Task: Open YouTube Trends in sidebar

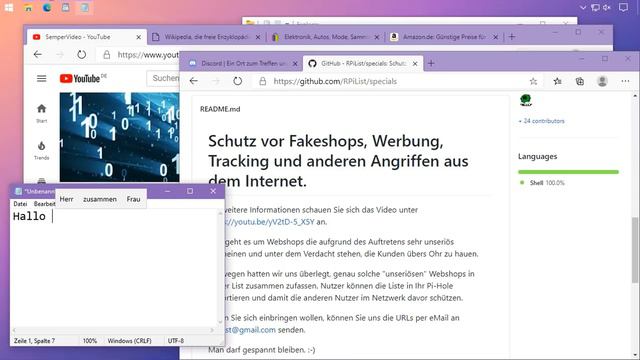Action: tap(42, 150)
